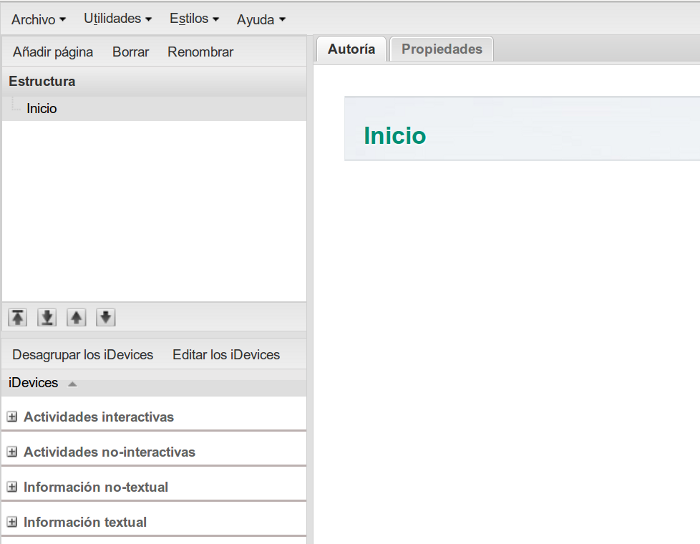Select the Inicio node in Estructura tree
This screenshot has height=544, width=700.
[x=42, y=108]
